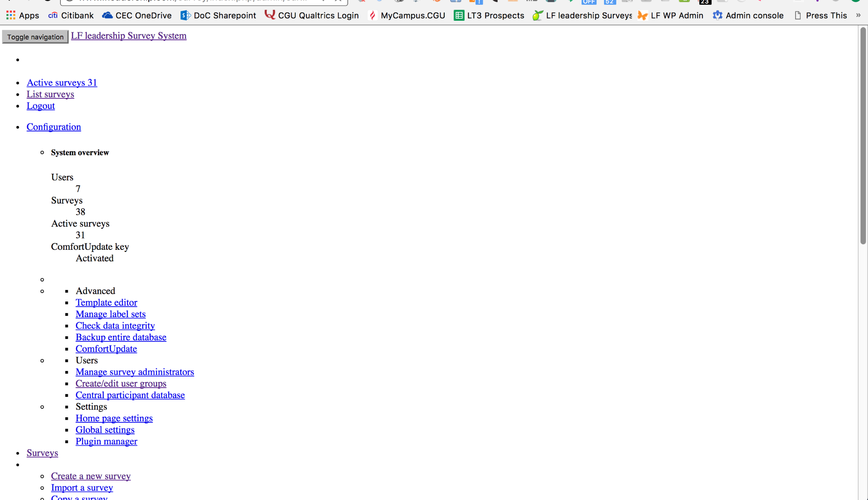The image size is (868, 500).
Task: Select List surveys navigation item
Action: click(x=50, y=94)
